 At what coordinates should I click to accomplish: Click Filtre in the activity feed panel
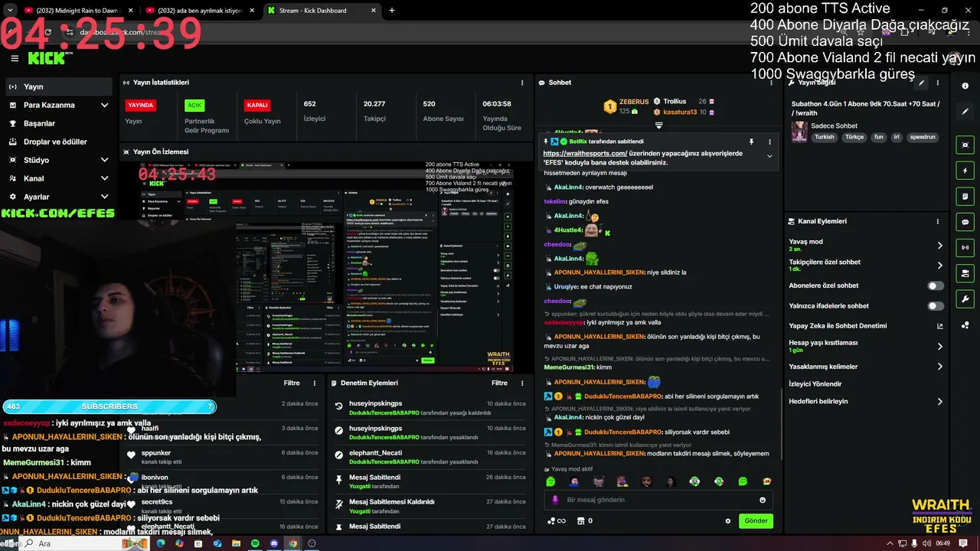click(292, 383)
